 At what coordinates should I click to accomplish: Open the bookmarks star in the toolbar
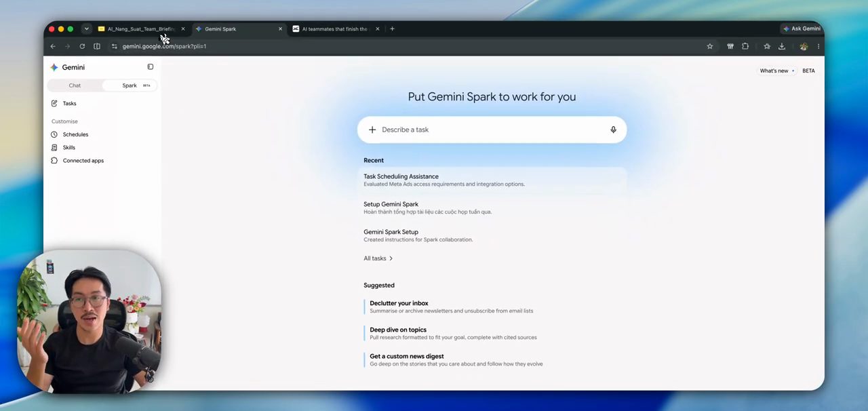(767, 46)
